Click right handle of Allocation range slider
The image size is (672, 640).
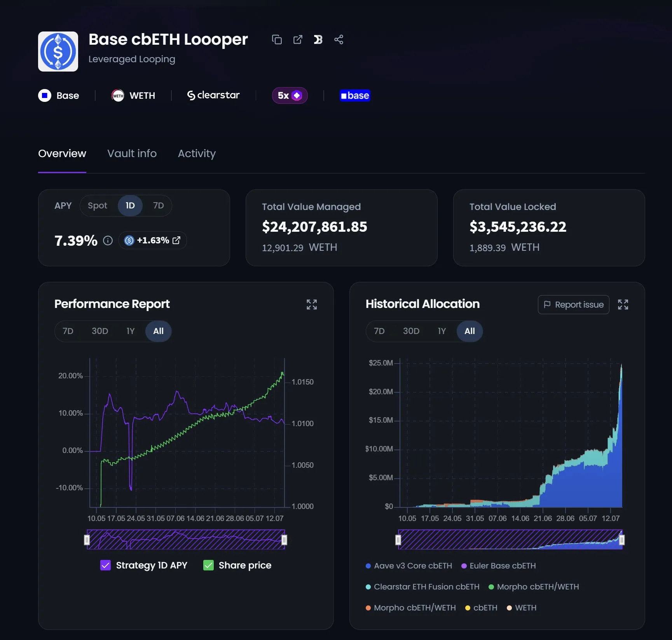coord(621,540)
